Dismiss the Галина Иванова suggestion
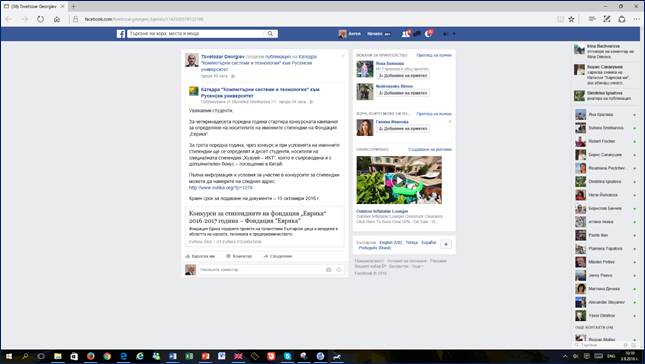The width and height of the screenshot is (645, 364). tap(450, 122)
